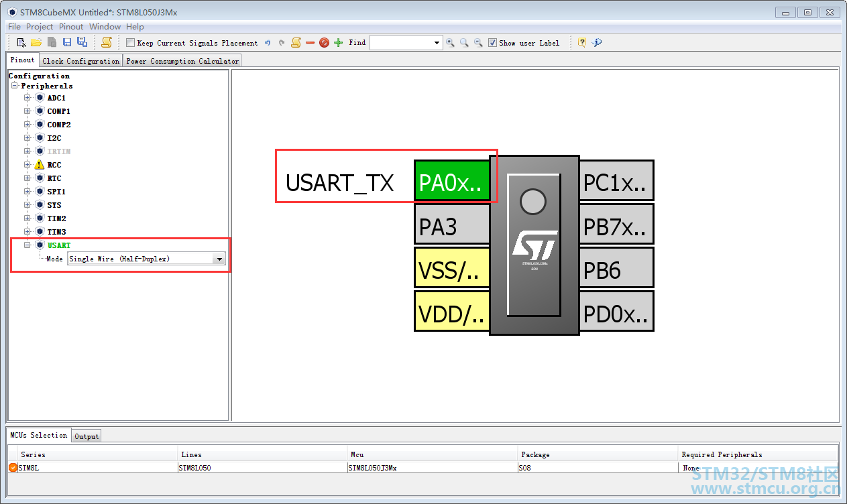Expand the RCC tree node
This screenshot has width=847, height=504.
[27, 164]
